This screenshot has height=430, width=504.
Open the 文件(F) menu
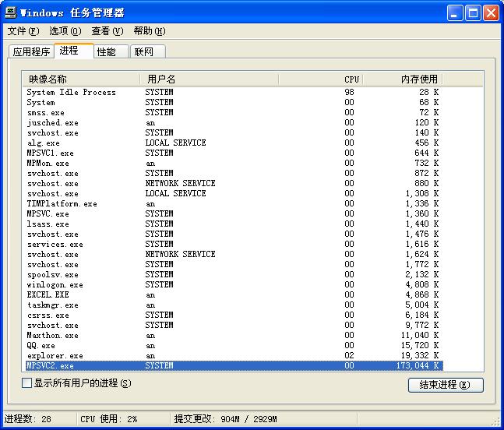[23, 31]
